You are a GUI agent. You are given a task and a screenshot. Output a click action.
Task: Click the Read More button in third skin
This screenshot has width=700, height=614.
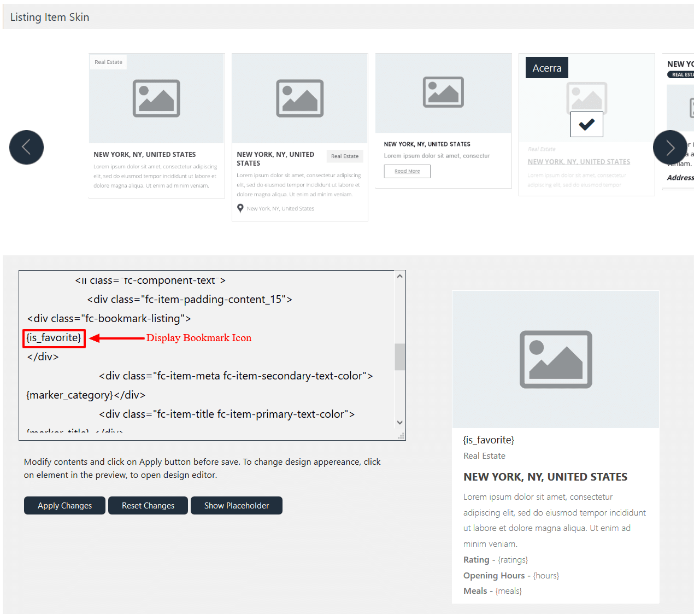tap(407, 171)
